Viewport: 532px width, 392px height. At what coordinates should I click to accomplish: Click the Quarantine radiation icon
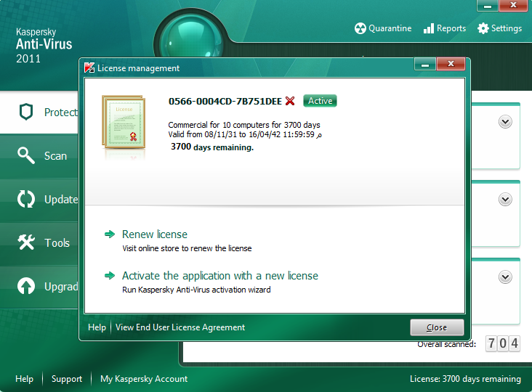360,28
